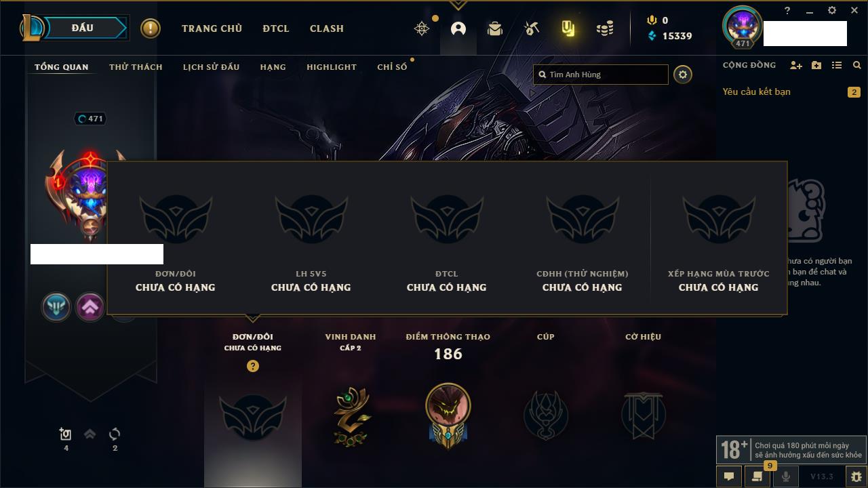868x488 pixels.
Task: Open the new folder icon in social panel
Action: (x=816, y=65)
